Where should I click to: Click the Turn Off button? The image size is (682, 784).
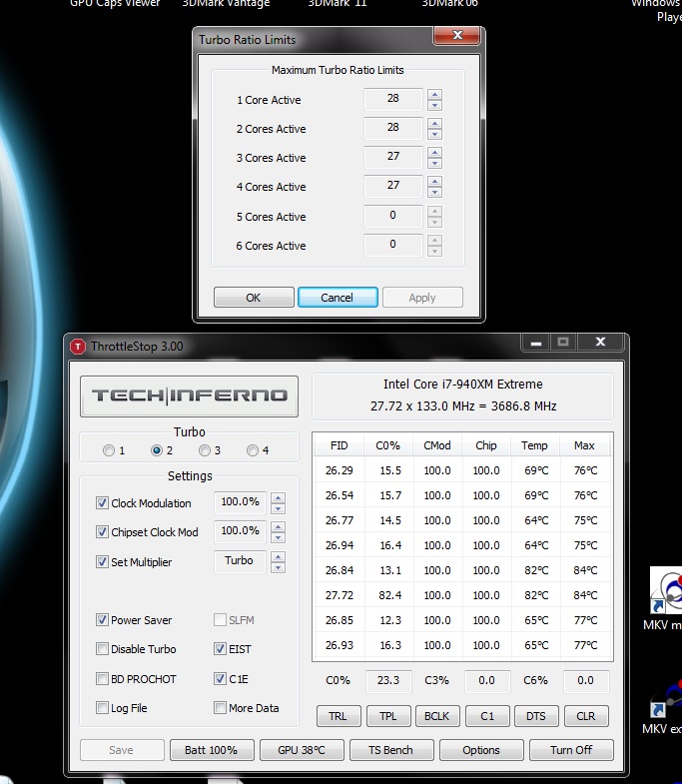pyautogui.click(x=571, y=750)
